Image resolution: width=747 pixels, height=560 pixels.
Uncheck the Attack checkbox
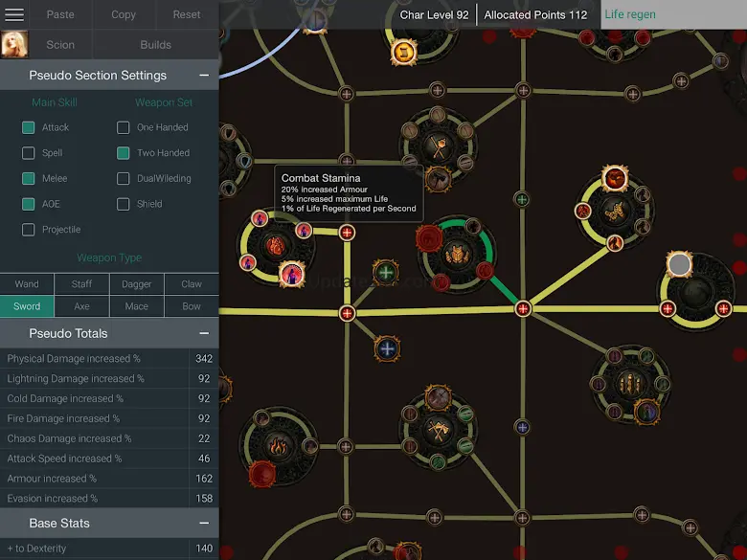[29, 127]
